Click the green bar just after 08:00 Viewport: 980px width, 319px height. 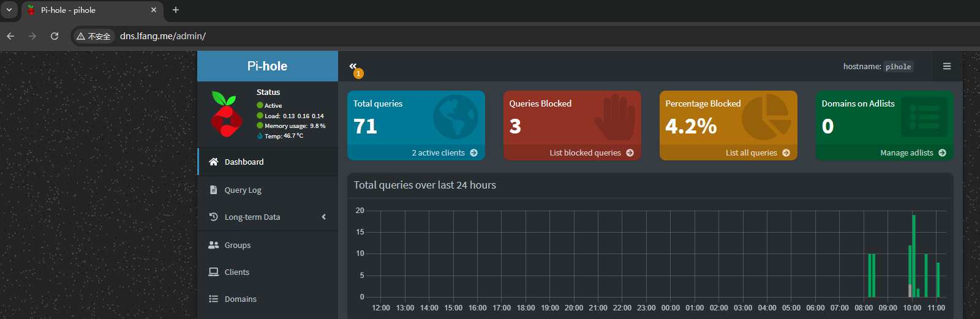(870, 276)
